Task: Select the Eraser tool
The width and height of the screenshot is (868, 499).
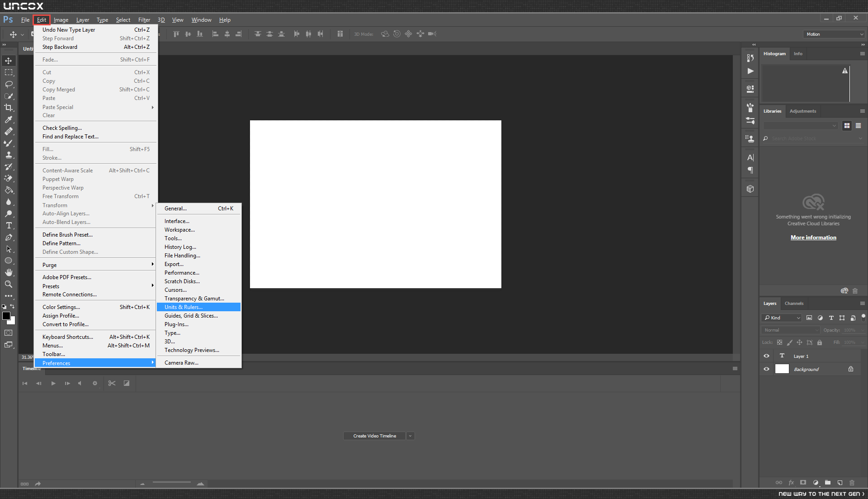Action: [9, 178]
